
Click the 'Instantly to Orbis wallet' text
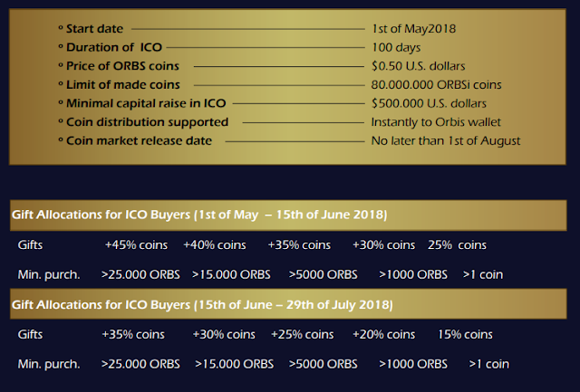(x=436, y=122)
